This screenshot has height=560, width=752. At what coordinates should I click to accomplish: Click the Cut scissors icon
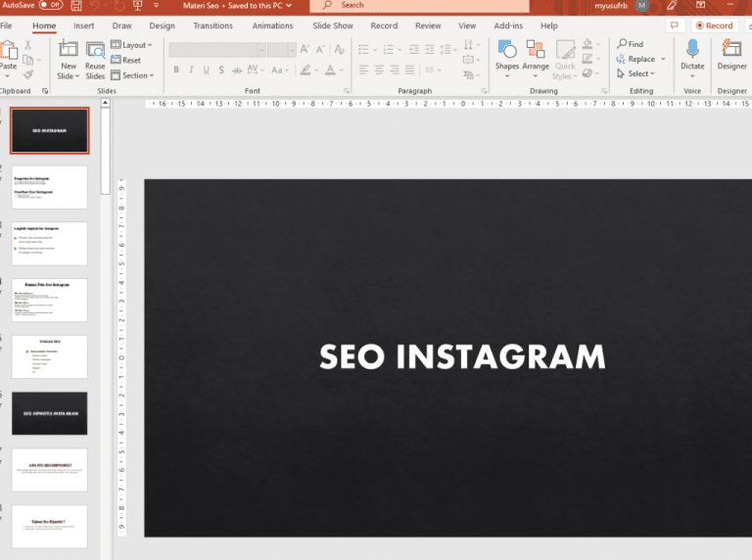(28, 45)
